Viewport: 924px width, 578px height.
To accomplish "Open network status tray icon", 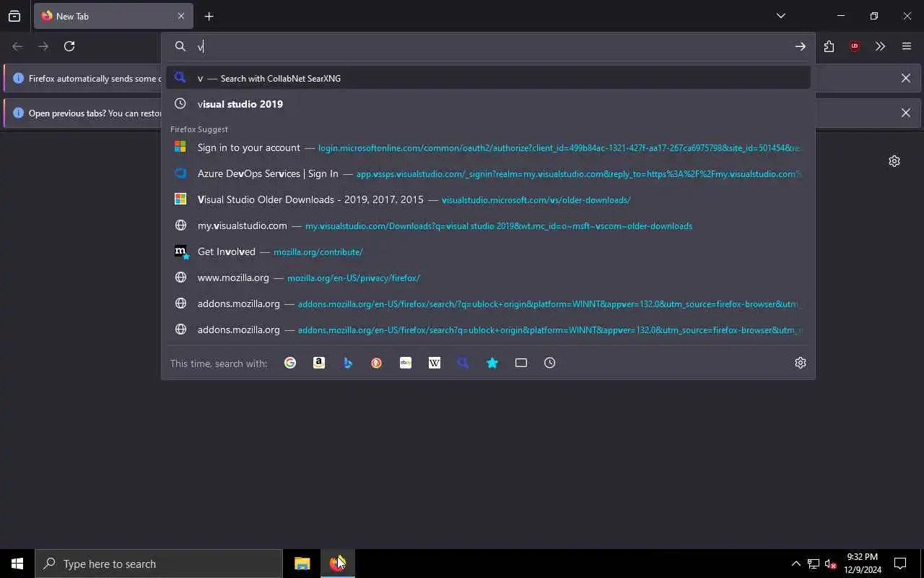I will (814, 564).
